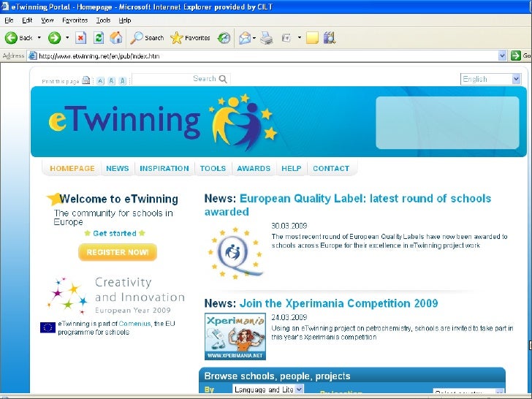Refresh the page with the green arrows icon

(x=99, y=38)
